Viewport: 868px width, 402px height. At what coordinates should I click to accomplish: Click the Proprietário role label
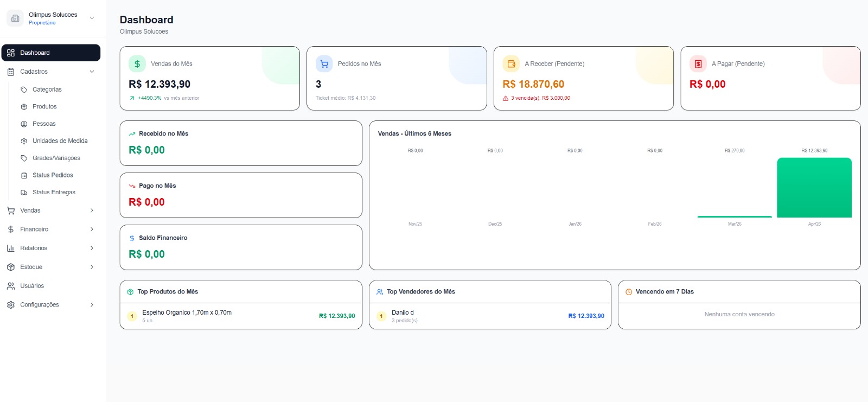pyautogui.click(x=42, y=23)
